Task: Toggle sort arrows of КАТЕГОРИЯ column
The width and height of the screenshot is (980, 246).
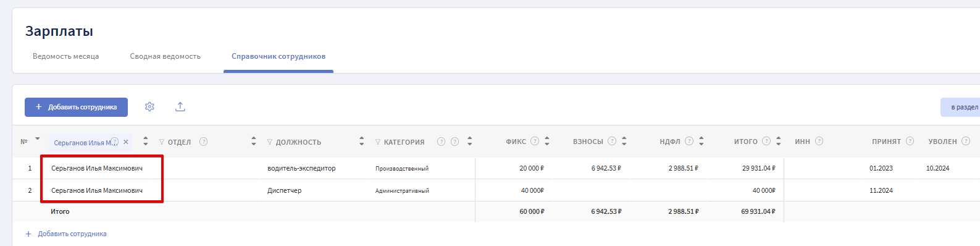Action: [x=470, y=142]
